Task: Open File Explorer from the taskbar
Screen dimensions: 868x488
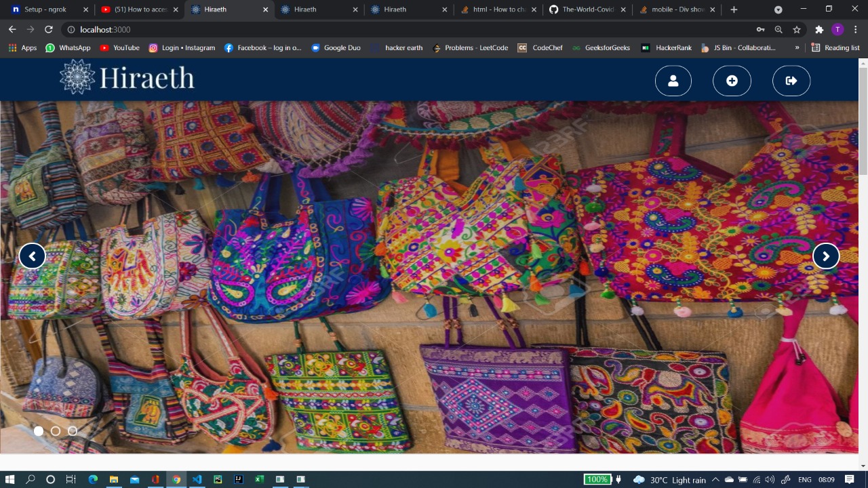Action: pyautogui.click(x=114, y=479)
